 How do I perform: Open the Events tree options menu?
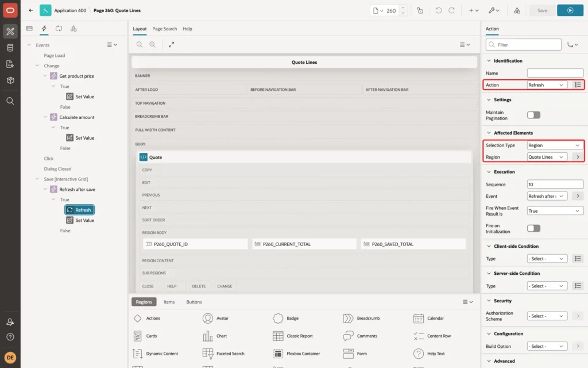(x=112, y=45)
